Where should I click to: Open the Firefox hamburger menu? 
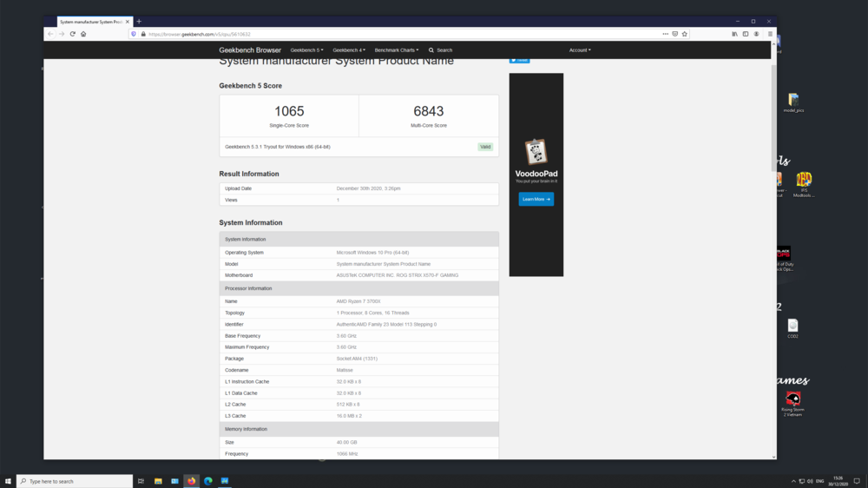pyautogui.click(x=769, y=34)
